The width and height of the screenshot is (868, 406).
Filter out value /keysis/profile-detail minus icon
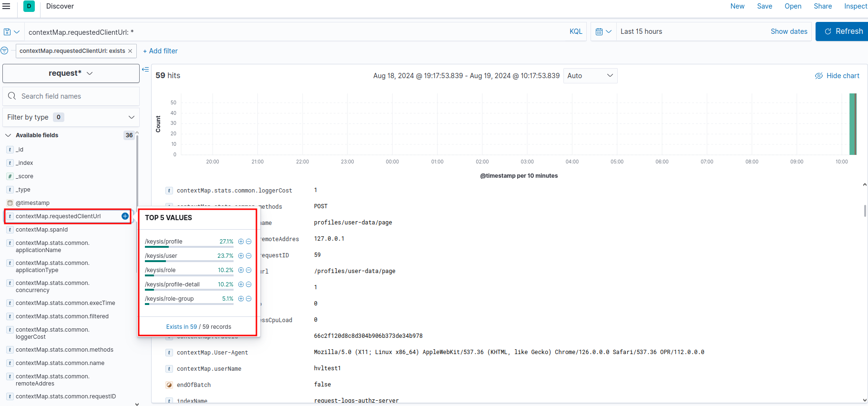tap(248, 284)
